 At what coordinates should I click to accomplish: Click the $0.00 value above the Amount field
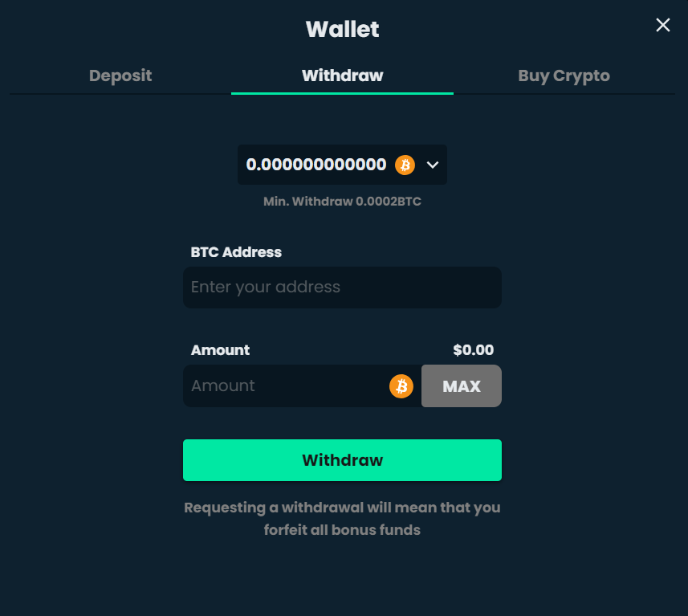click(x=473, y=350)
